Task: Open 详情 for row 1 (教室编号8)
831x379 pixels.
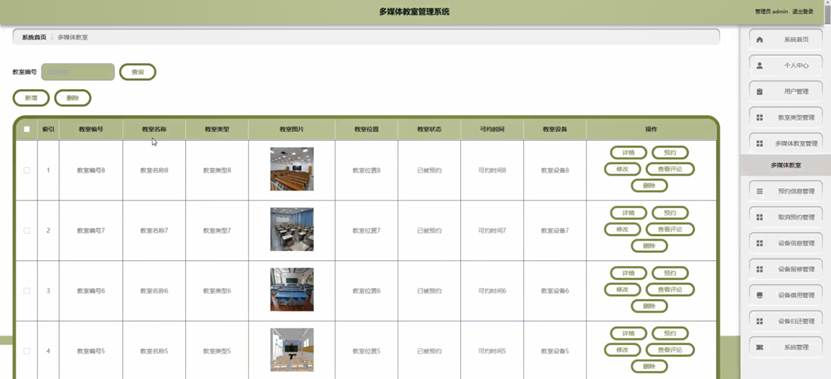Action: (x=629, y=153)
